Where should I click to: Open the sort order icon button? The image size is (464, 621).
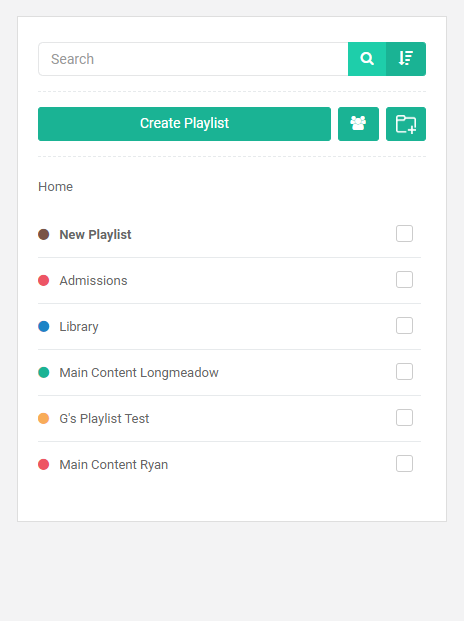[406, 59]
